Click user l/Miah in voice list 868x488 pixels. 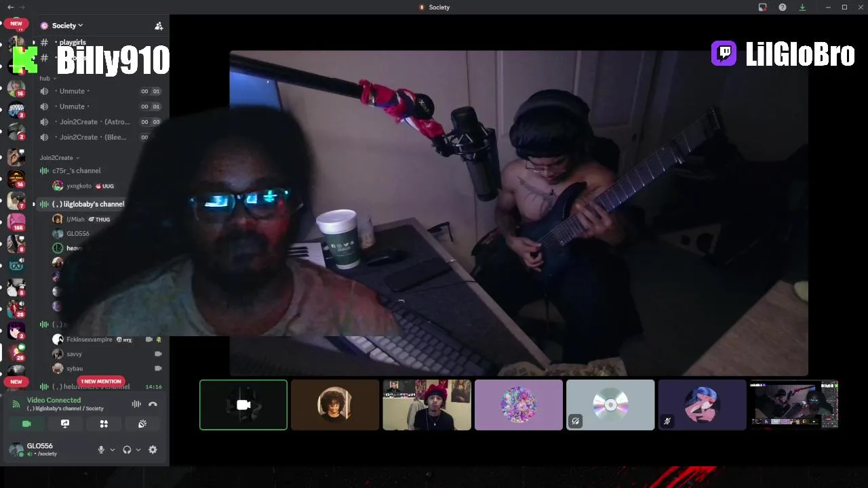(x=75, y=220)
